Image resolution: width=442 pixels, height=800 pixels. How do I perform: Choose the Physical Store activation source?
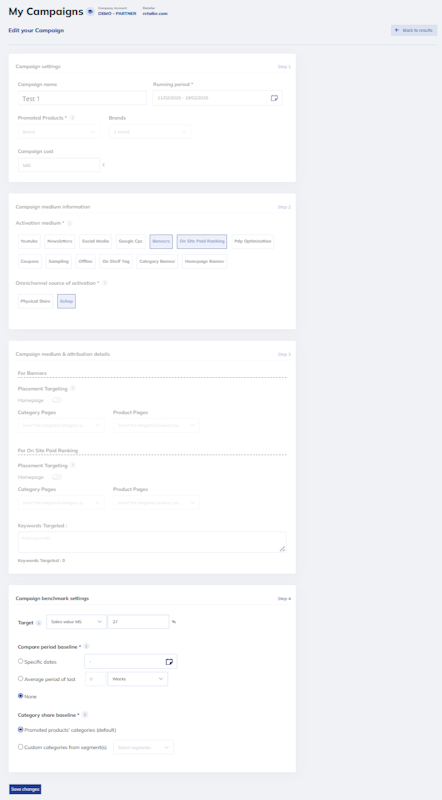tap(35, 302)
